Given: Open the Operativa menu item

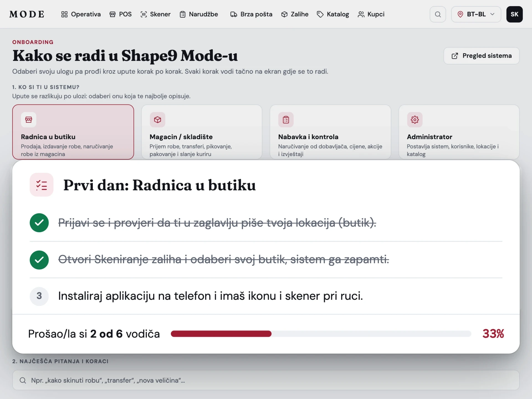Looking at the screenshot, I should click(81, 14).
